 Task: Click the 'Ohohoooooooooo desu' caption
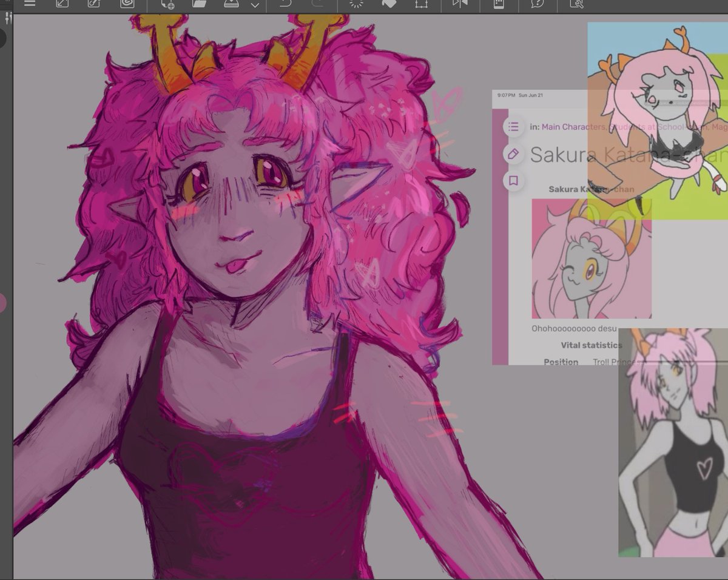pyautogui.click(x=574, y=329)
